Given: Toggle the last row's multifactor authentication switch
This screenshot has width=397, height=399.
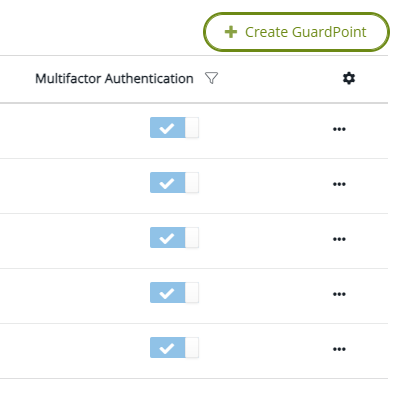Looking at the screenshot, I should click(x=174, y=347).
